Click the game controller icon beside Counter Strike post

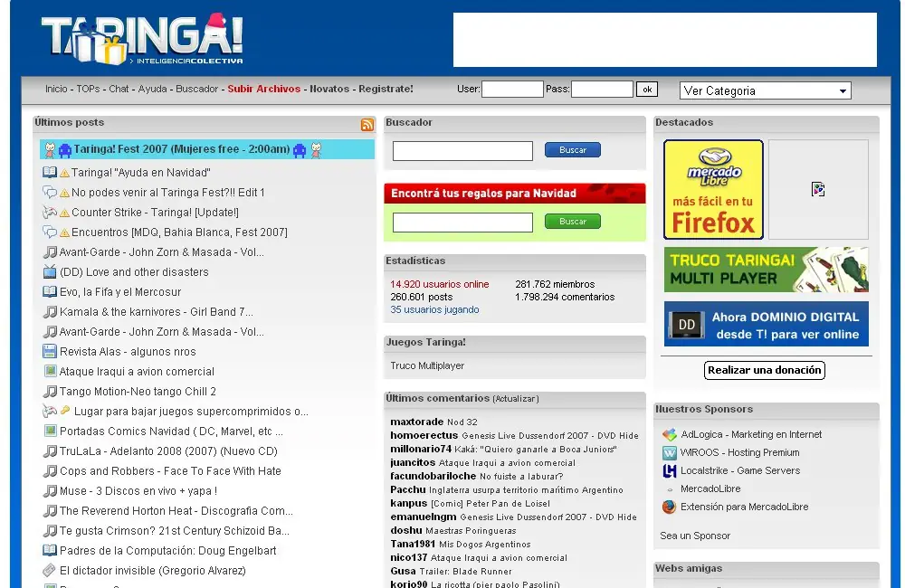(x=50, y=213)
